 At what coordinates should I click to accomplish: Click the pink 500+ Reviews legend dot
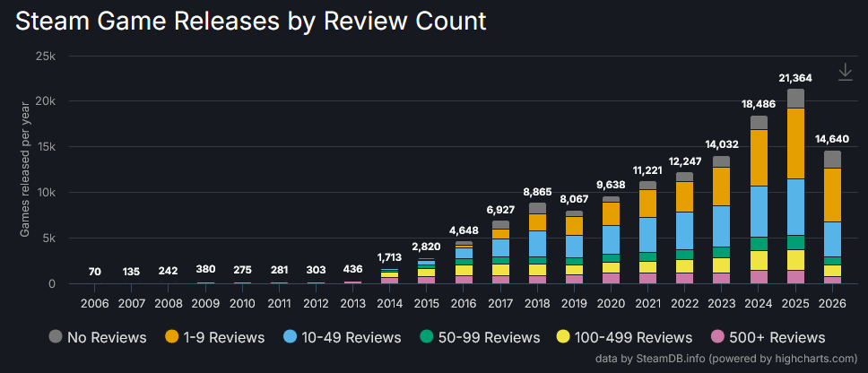tap(718, 336)
